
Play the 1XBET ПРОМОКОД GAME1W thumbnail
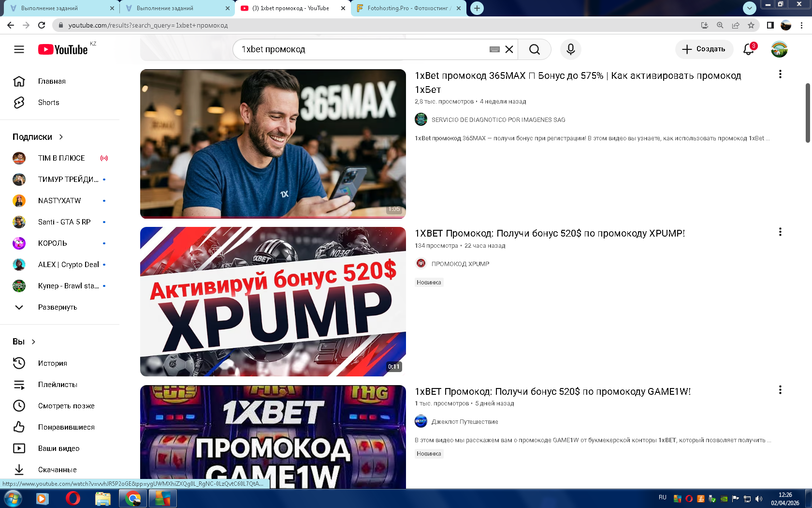click(x=273, y=436)
